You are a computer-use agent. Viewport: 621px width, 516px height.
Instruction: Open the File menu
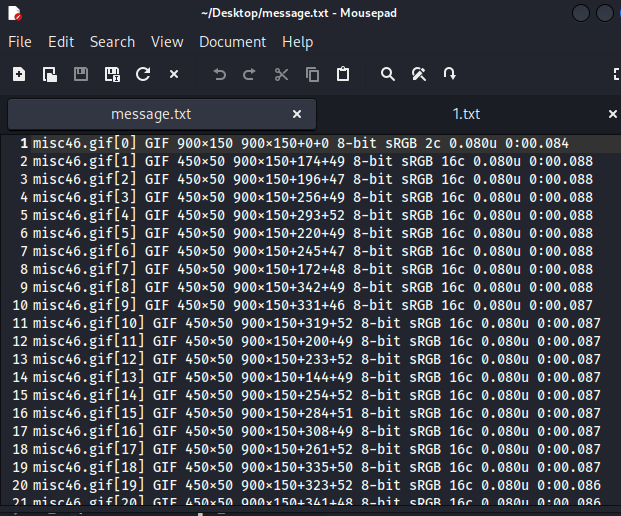(x=20, y=42)
